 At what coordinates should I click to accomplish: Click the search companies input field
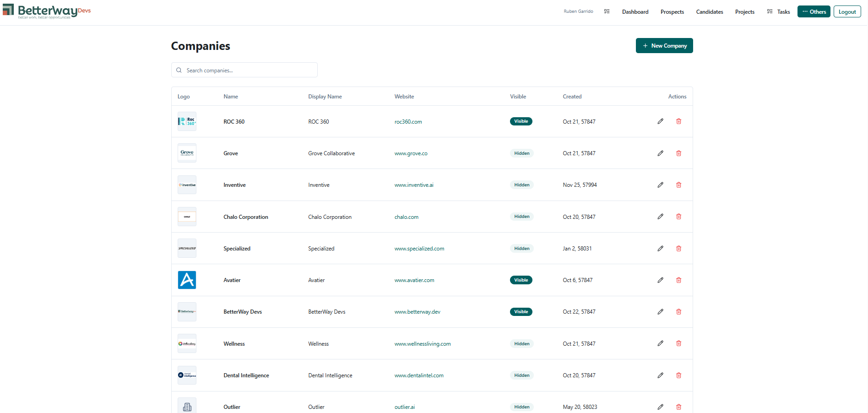click(244, 70)
